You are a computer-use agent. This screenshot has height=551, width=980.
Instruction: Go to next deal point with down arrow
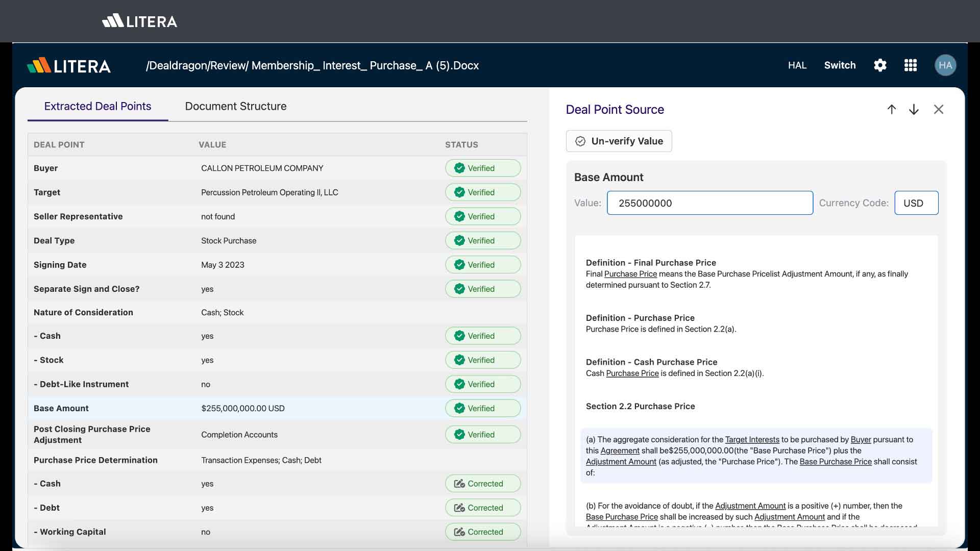point(914,110)
